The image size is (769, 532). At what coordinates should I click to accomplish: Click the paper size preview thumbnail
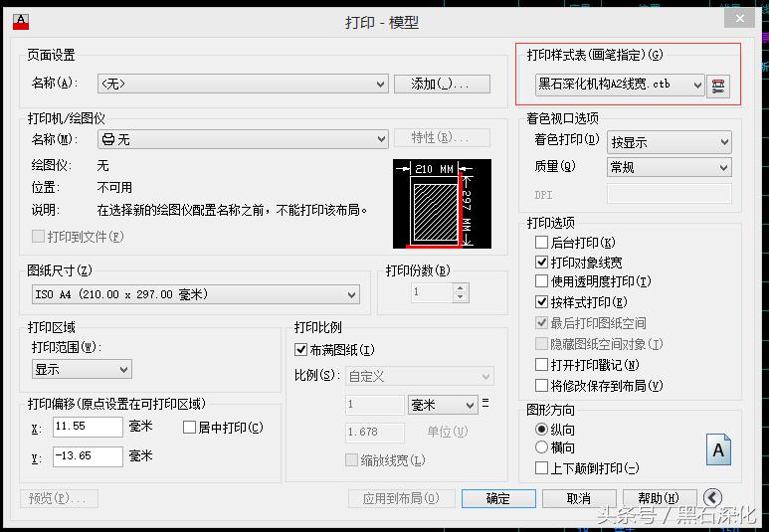[x=442, y=204]
